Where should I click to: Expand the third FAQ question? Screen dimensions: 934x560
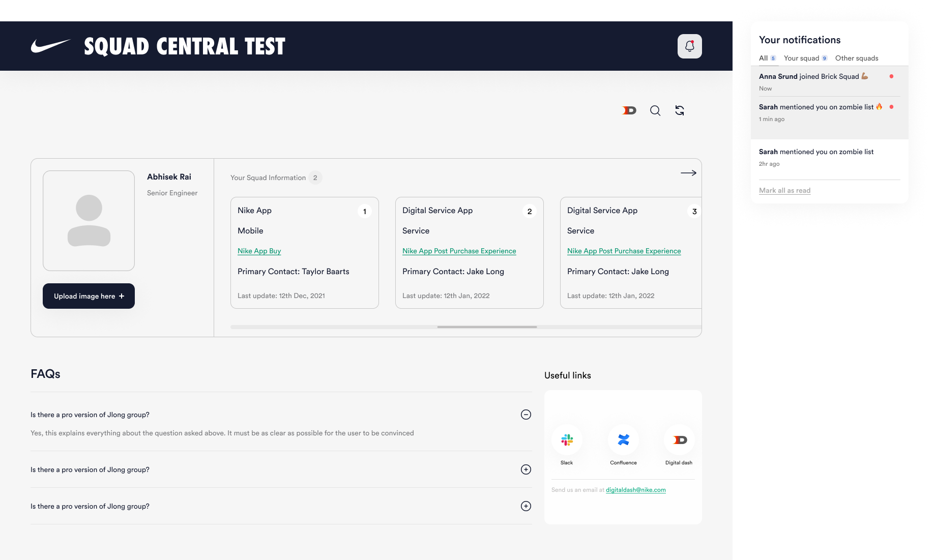526,506
